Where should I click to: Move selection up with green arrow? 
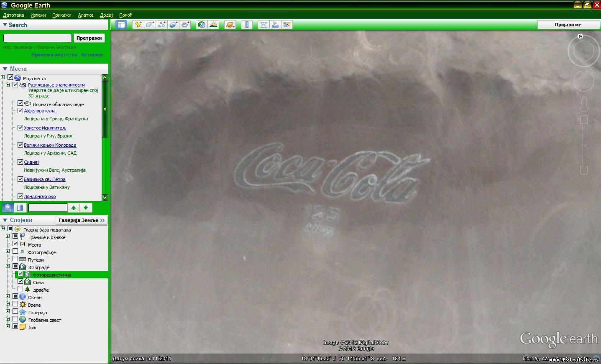click(74, 208)
